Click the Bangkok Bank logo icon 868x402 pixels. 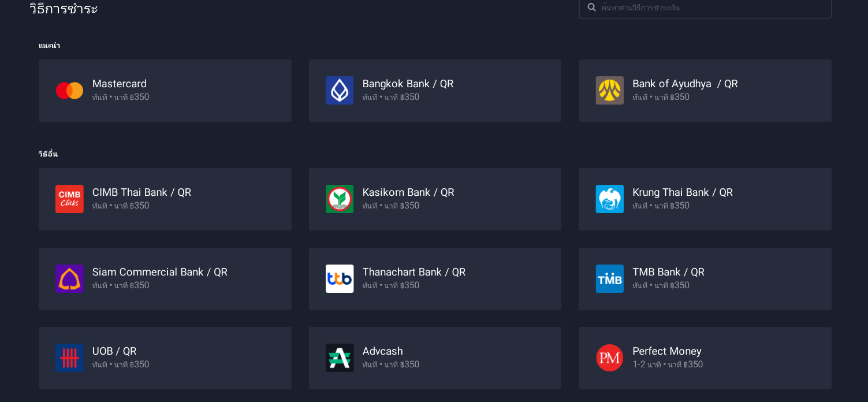(340, 91)
